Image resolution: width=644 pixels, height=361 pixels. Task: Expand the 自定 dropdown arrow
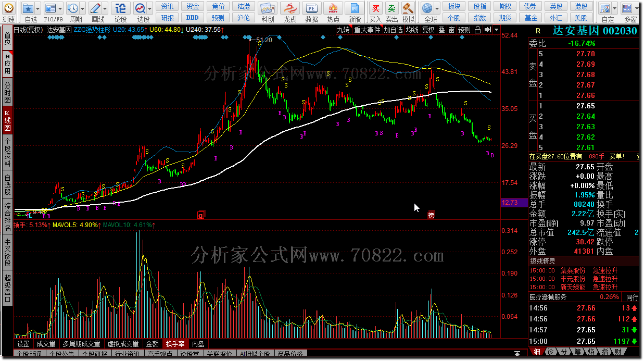615,8
